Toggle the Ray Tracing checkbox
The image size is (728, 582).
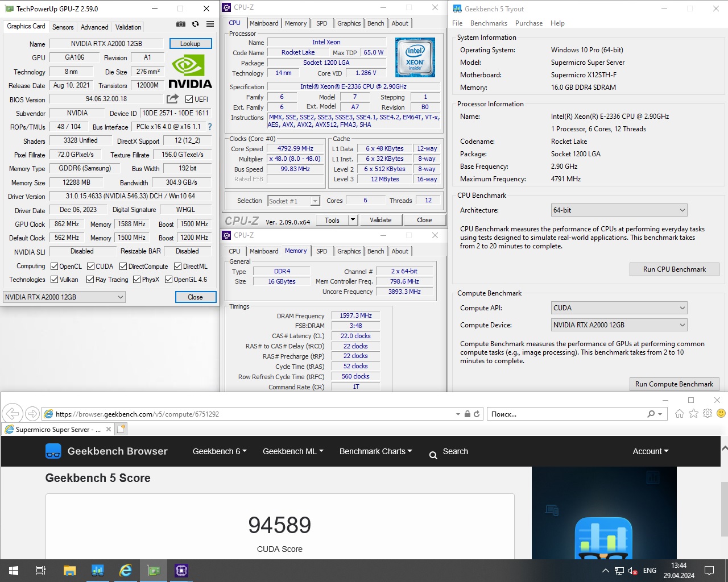(x=90, y=280)
